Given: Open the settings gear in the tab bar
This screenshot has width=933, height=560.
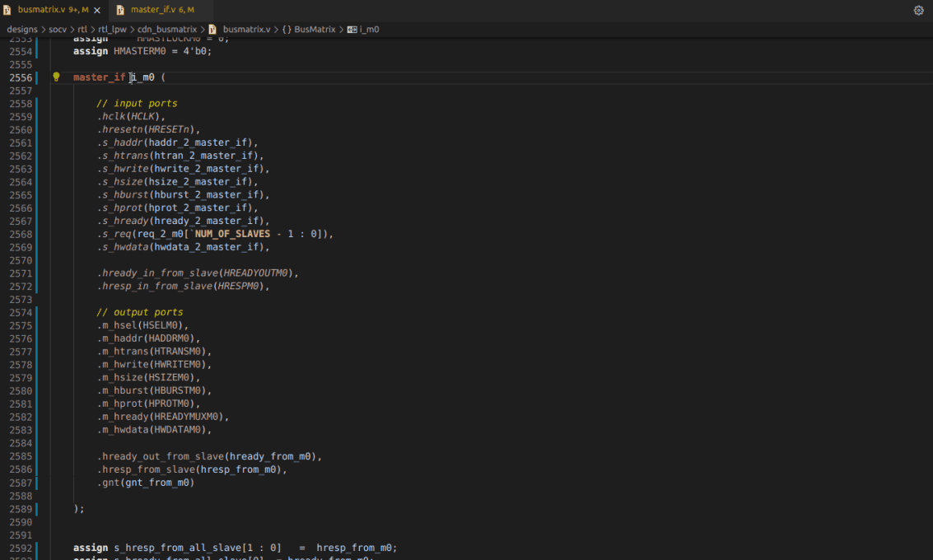Looking at the screenshot, I should (918, 11).
